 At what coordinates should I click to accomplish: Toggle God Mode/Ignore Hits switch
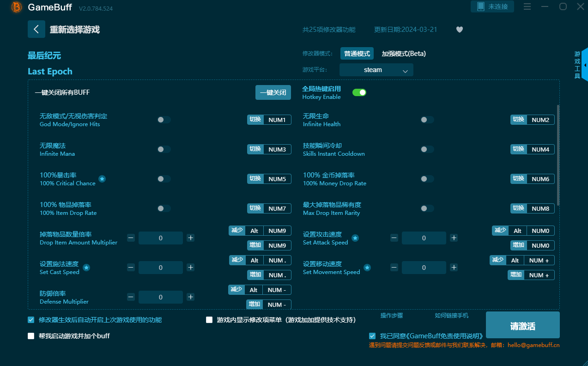164,120
